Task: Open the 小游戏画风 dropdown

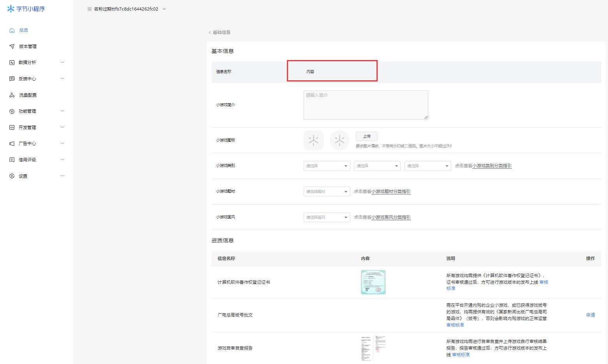Action: click(x=326, y=217)
